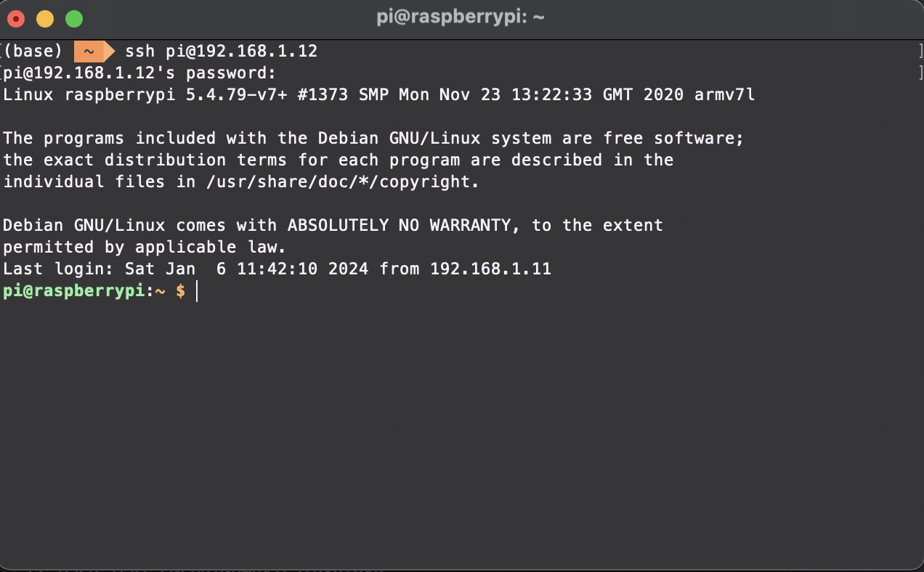Click the IP address 192.168.1.11
This screenshot has width=924, height=572.
point(490,269)
